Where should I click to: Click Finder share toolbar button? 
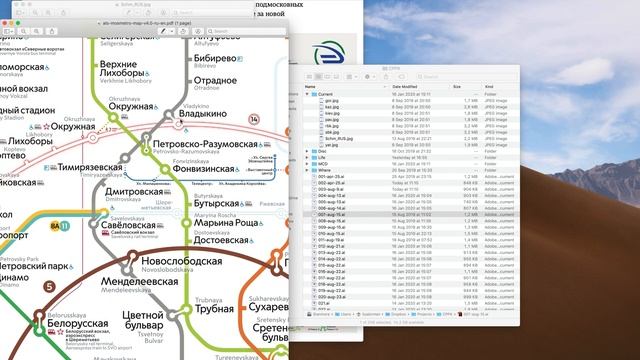(386, 76)
